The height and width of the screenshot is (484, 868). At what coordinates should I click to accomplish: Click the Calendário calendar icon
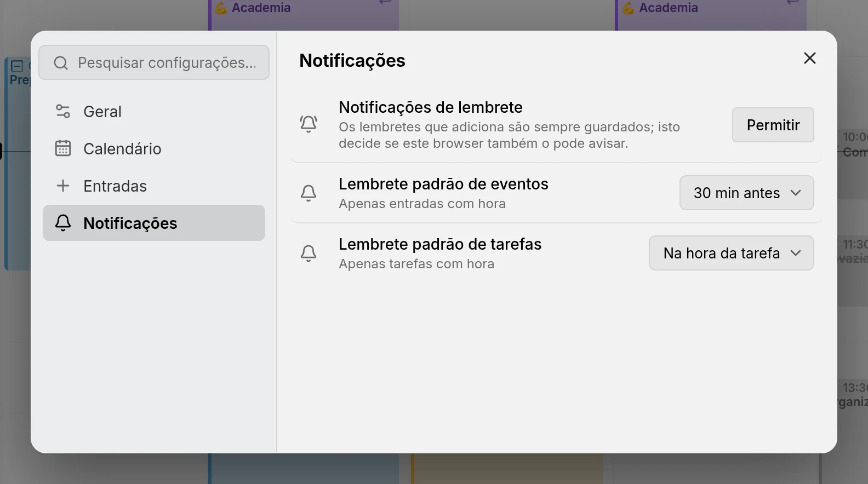coord(63,148)
